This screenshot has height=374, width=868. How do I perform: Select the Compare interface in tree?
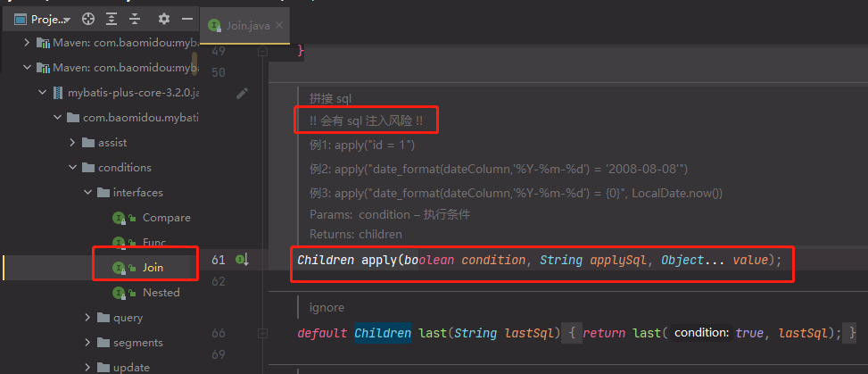click(x=166, y=218)
